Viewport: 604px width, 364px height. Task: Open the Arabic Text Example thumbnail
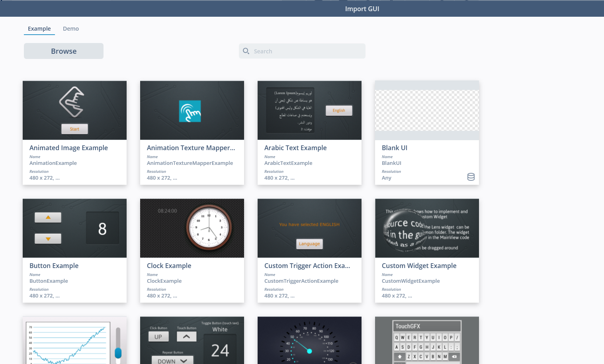(310, 110)
